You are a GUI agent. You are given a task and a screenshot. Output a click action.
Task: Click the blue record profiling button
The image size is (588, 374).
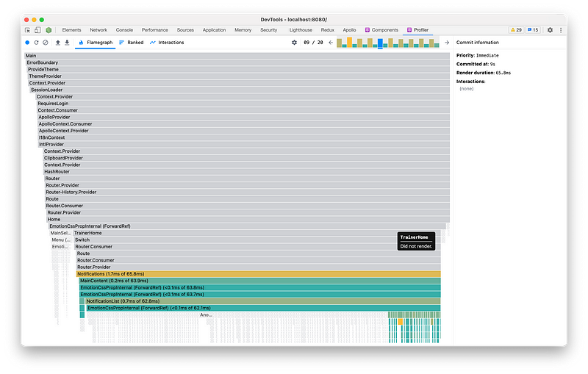[27, 43]
